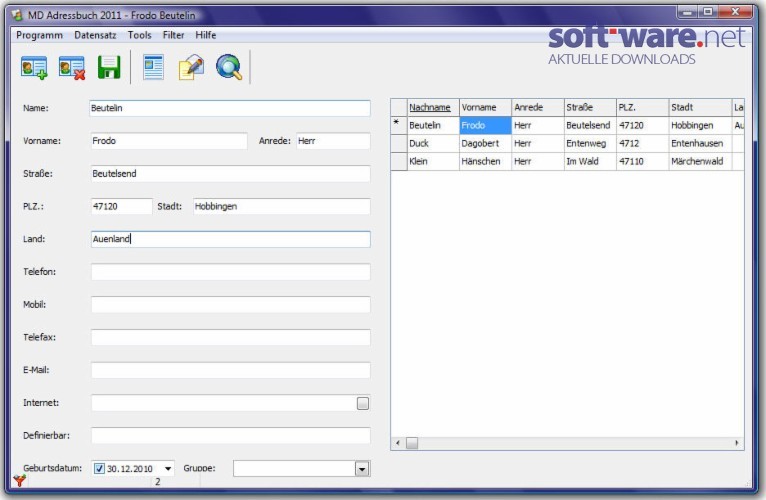The width and height of the screenshot is (766, 500).
Task: Open the notes pencil icon
Action: point(191,67)
